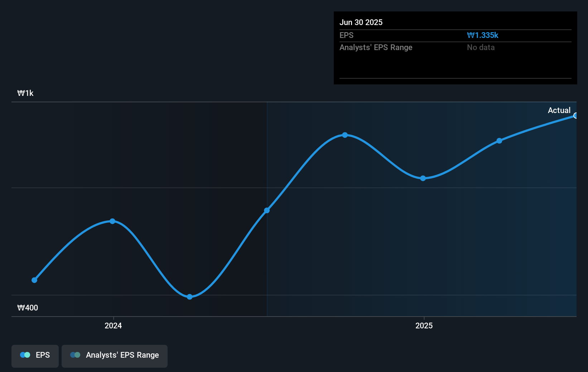Viewport: 588px width, 372px height.
Task: Toggle the Analysts' EPS Range series
Action: pos(115,356)
